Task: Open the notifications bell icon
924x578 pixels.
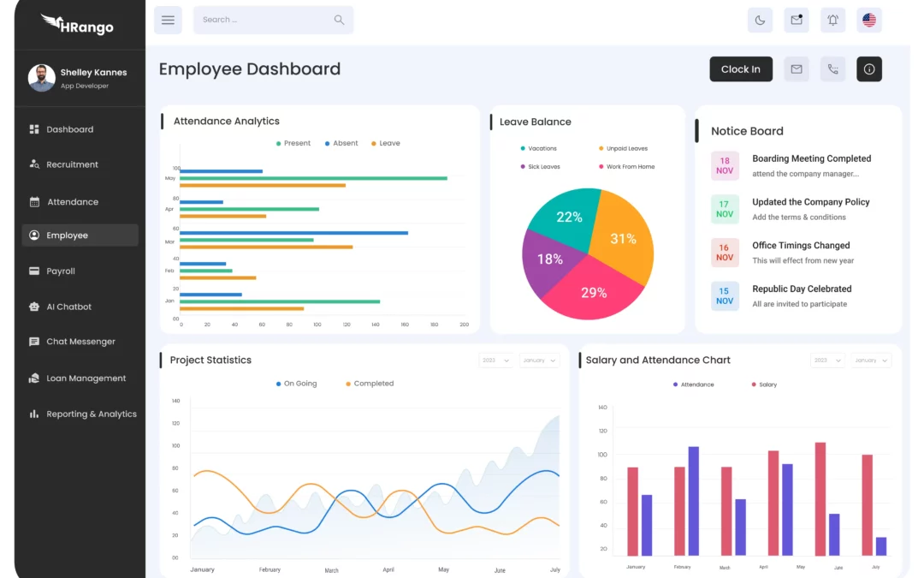Action: pos(832,20)
